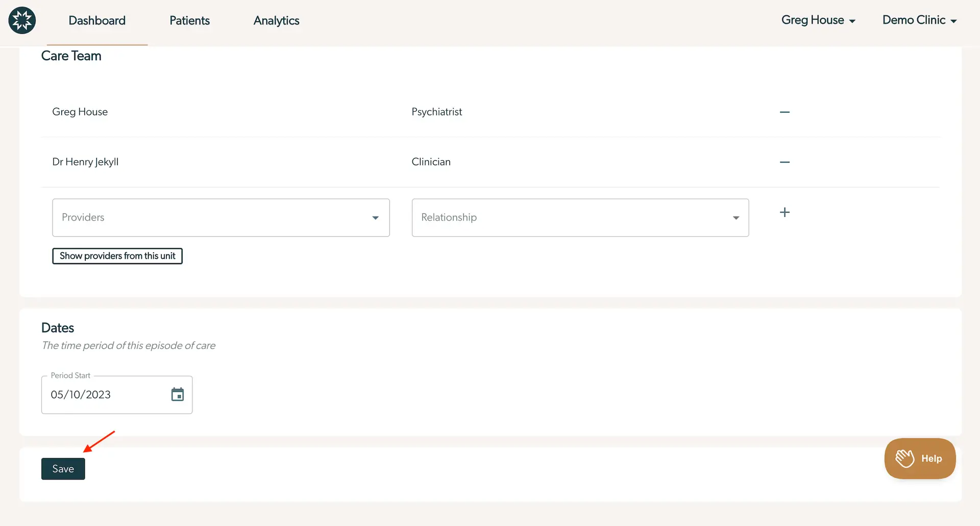Switch to the Patients tab

tap(189, 20)
